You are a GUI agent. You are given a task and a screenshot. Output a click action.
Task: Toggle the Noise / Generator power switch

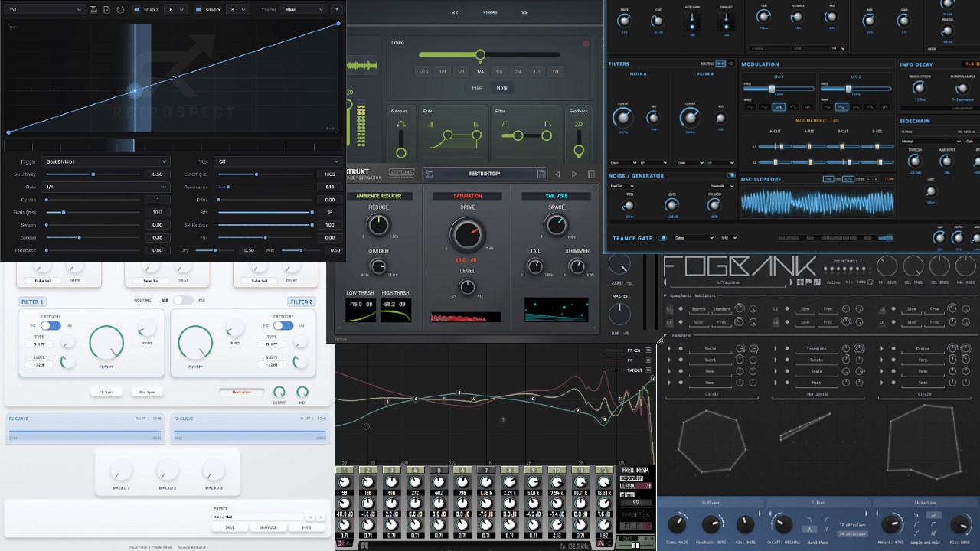(x=731, y=175)
